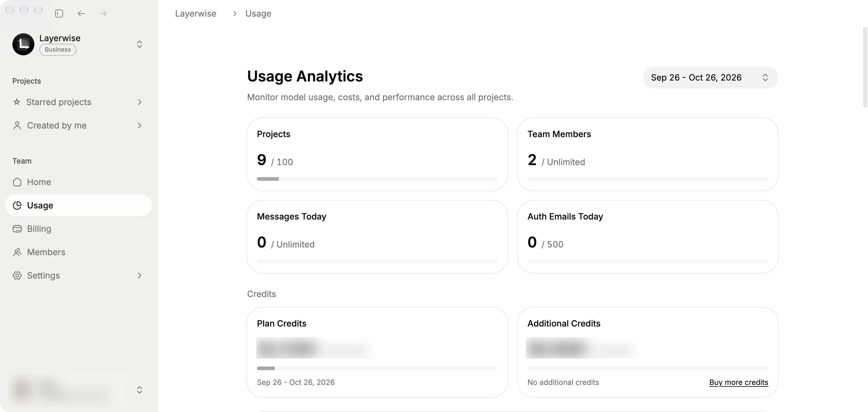The height and width of the screenshot is (412, 868).
Task: Go back with the left arrow
Action: pyautogui.click(x=81, y=14)
